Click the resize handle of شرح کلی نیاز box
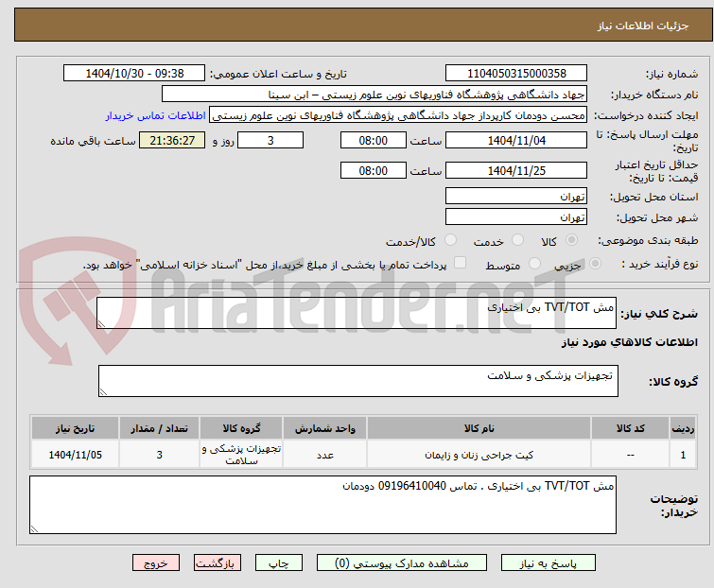714x588 pixels. [x=101, y=323]
